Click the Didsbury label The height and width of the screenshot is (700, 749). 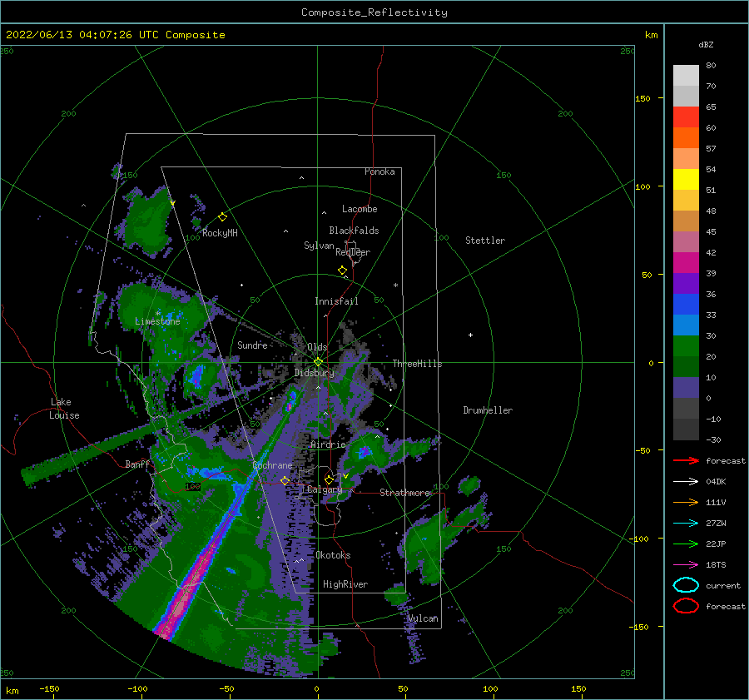(315, 373)
